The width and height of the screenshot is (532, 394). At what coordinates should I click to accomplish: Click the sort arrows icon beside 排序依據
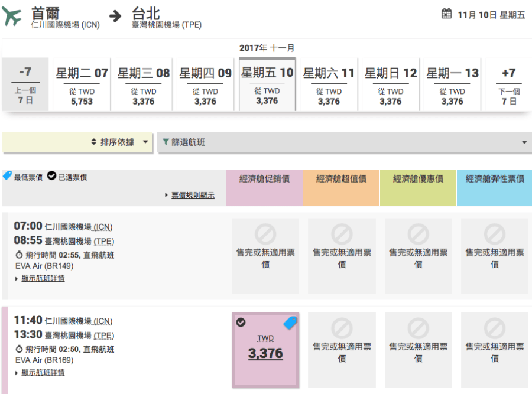(94, 142)
